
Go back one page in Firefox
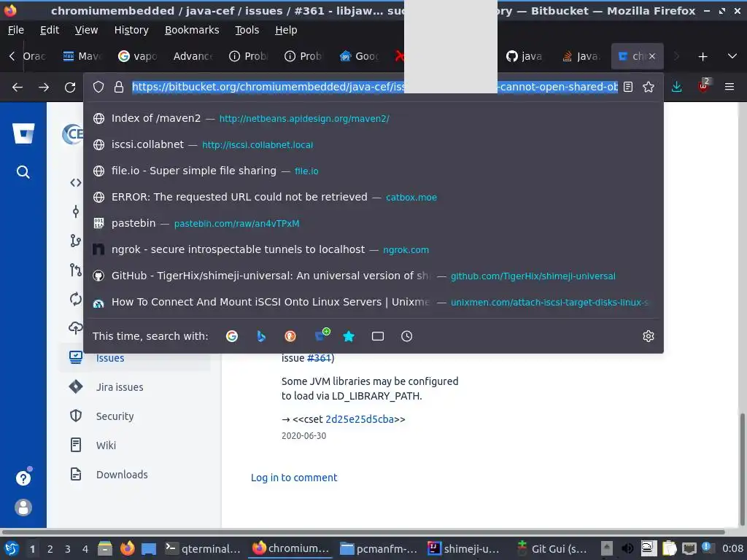click(18, 87)
